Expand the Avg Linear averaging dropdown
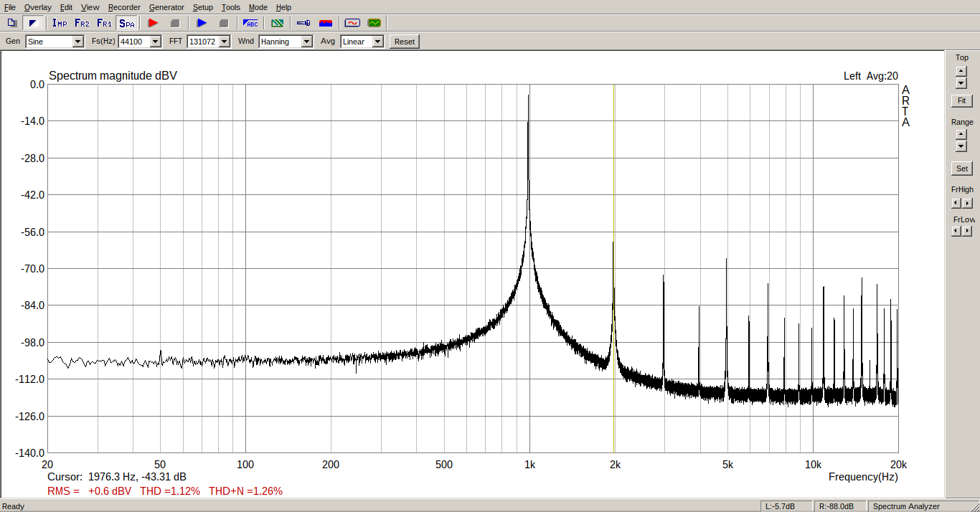The image size is (980, 512). pos(377,42)
